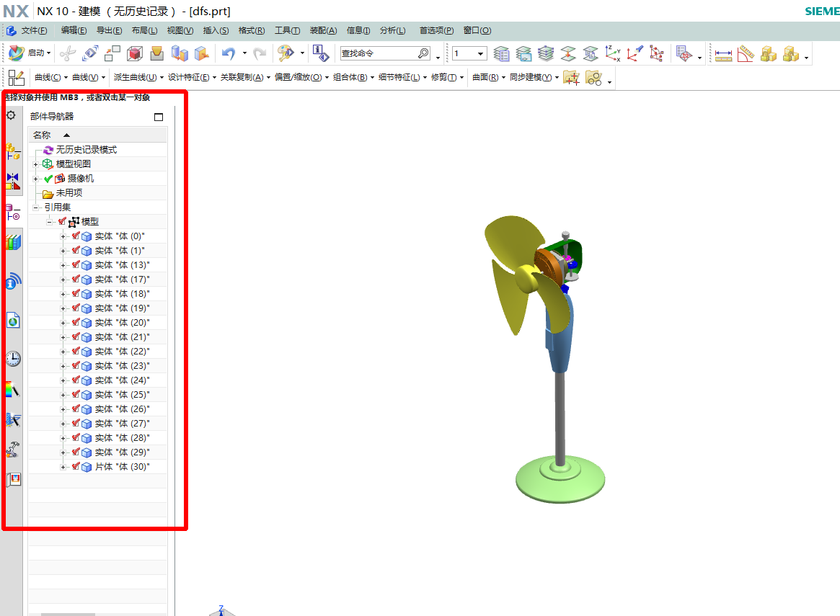Image resolution: width=840 pixels, height=616 pixels.
Task: Open Web Browser sidebar icon
Action: [14, 321]
